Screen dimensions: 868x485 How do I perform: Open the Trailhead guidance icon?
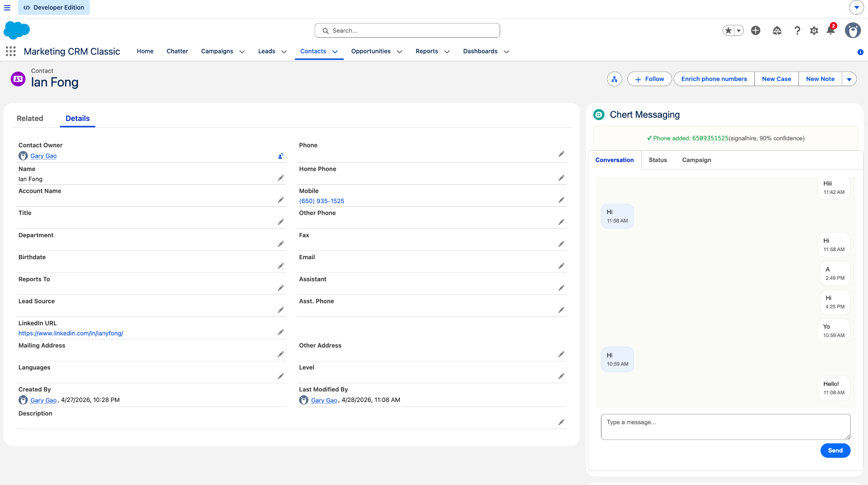(x=777, y=30)
